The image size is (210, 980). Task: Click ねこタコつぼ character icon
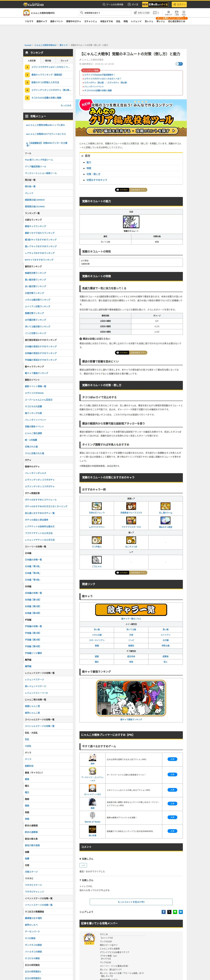[x=131, y=540]
